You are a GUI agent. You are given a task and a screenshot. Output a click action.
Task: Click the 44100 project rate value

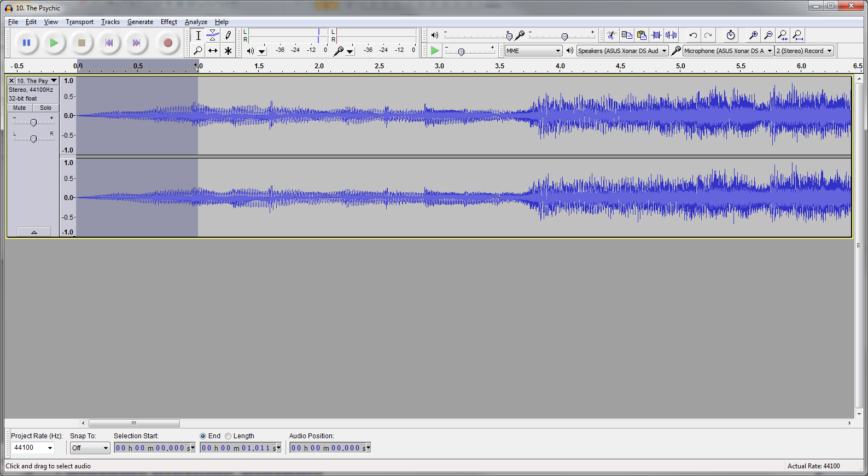(24, 448)
